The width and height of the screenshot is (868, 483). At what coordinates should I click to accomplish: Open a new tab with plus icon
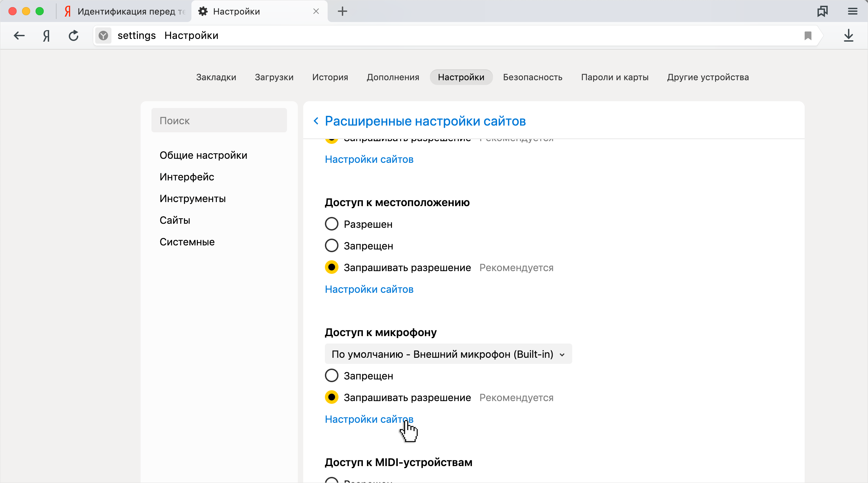tap(343, 11)
